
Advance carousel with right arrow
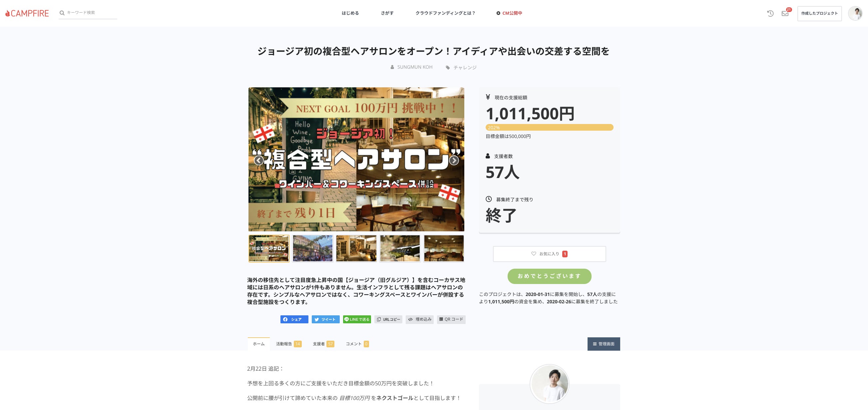pyautogui.click(x=454, y=160)
